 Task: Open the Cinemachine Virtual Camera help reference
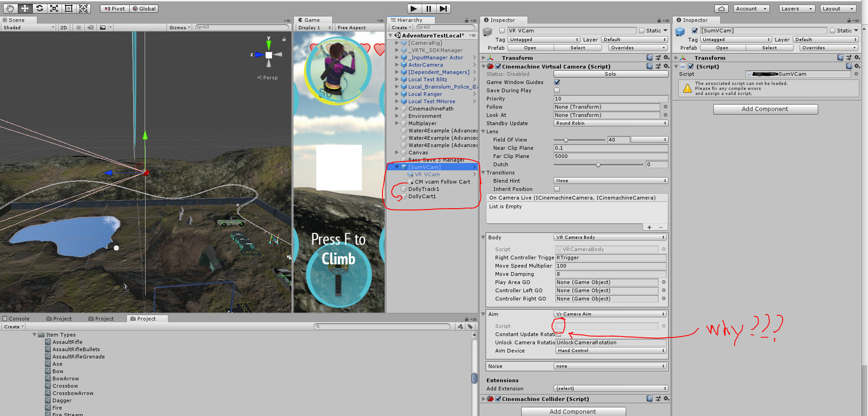[x=650, y=66]
